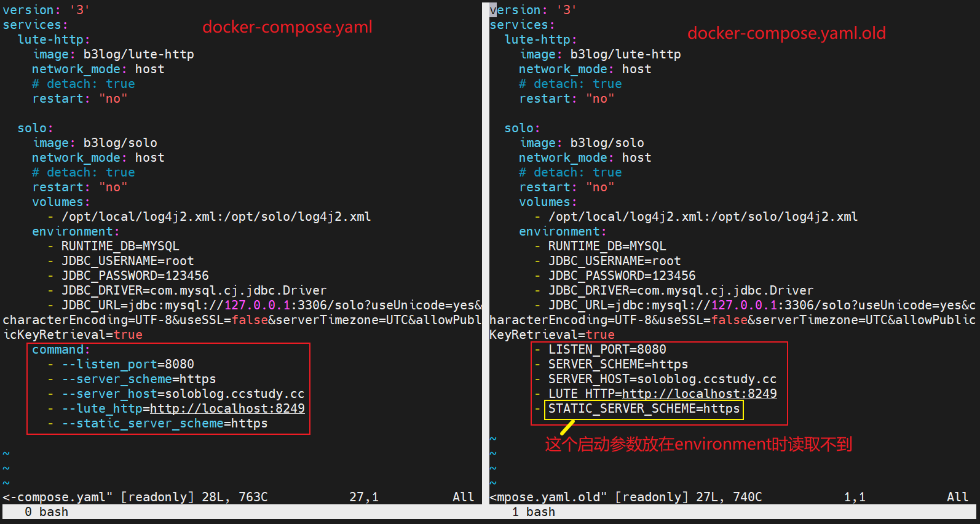Click '--static_server_scheme=https' argument
This screenshot has width=980, height=524.
click(x=165, y=423)
